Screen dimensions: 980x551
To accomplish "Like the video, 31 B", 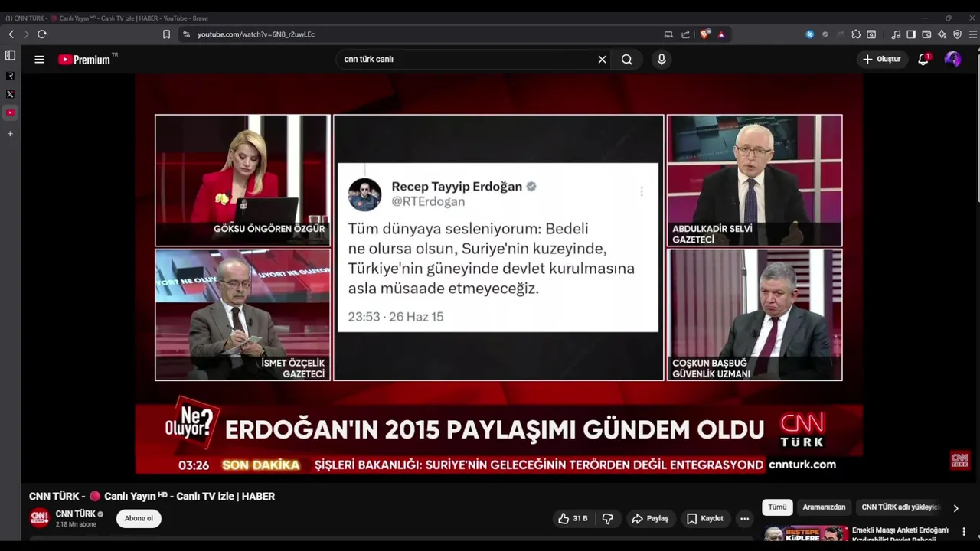I will pyautogui.click(x=573, y=518).
